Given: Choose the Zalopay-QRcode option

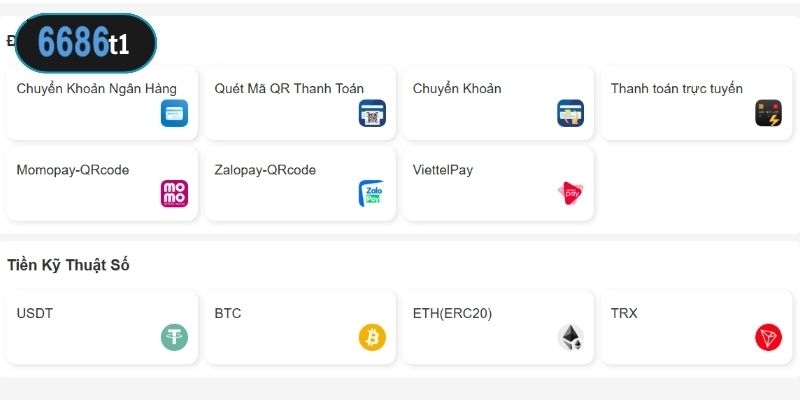Looking at the screenshot, I should coord(300,184).
